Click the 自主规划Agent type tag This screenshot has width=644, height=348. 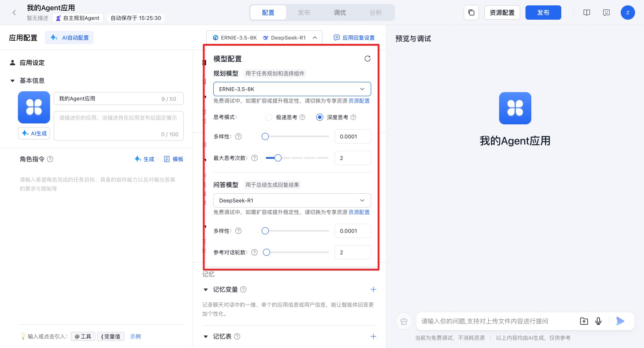click(x=78, y=18)
